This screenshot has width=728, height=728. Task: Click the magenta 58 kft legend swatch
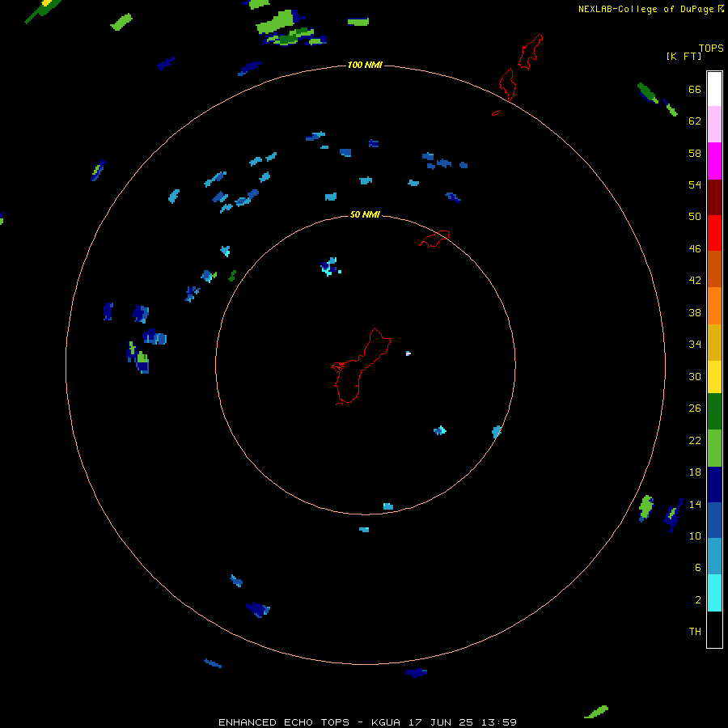[x=714, y=161]
